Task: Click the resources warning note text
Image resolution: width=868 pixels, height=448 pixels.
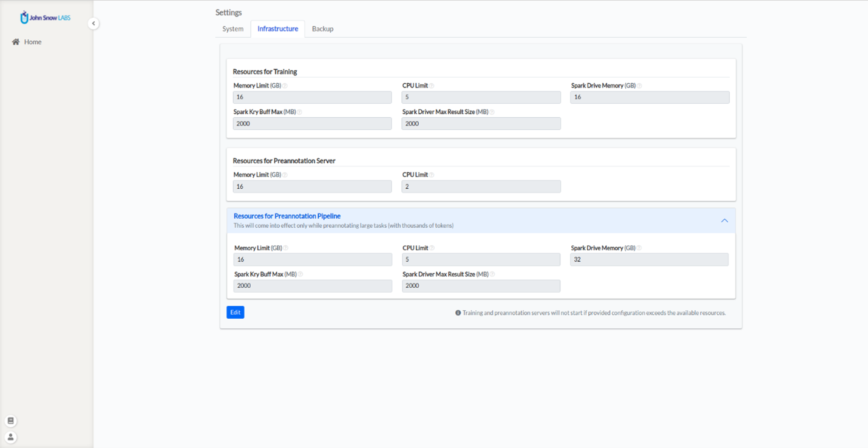Action: [594, 313]
